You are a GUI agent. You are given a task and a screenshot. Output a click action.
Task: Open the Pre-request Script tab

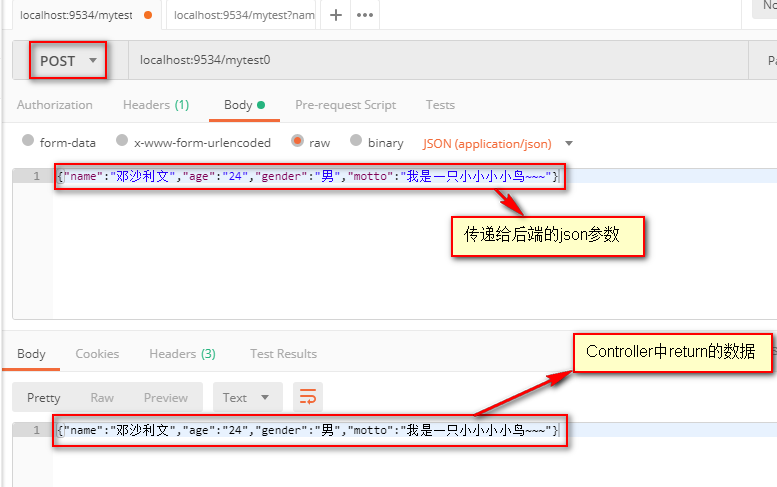click(x=345, y=105)
